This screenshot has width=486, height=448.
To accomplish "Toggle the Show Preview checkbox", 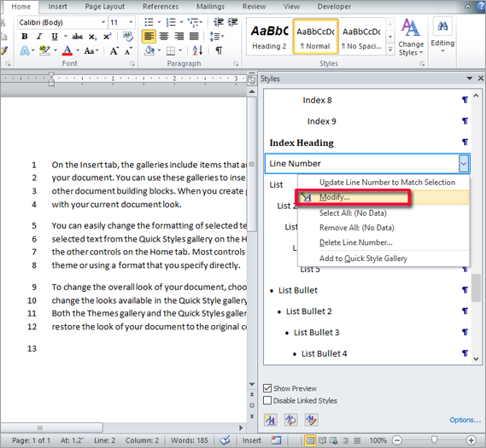I will tap(267, 388).
